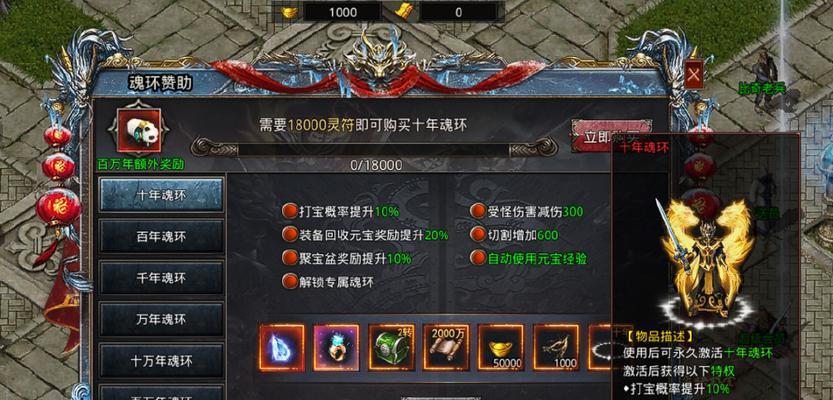833x400 pixels.
Task: Select the green chest marked 2转
Action: (392, 347)
